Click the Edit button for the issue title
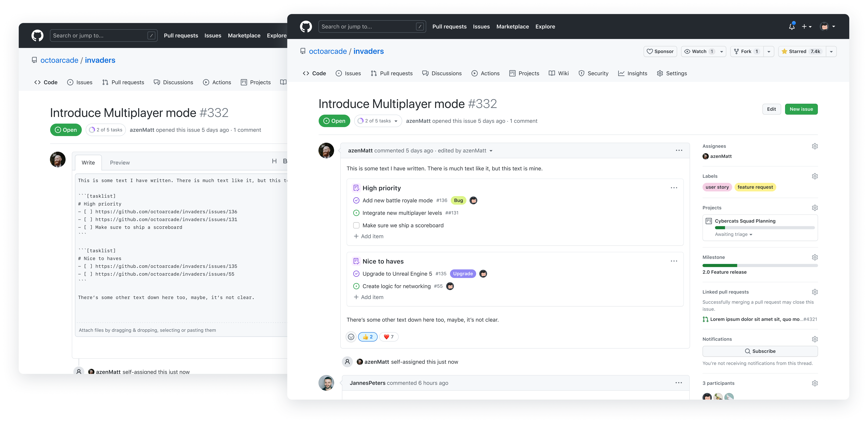This screenshot has width=868, height=423. [x=771, y=109]
